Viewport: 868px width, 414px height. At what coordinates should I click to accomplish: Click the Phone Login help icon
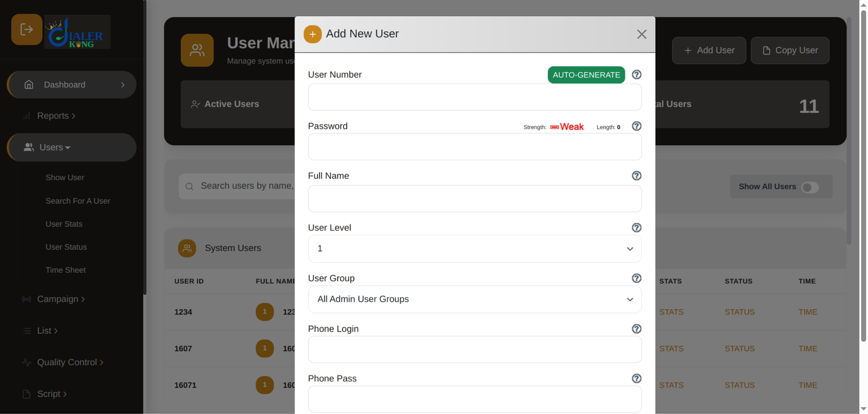pyautogui.click(x=636, y=329)
